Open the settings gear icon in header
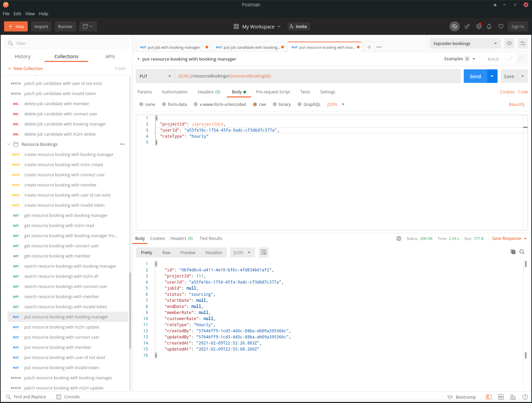Image resolution: width=532 pixels, height=403 pixels. pyautogui.click(x=479, y=26)
